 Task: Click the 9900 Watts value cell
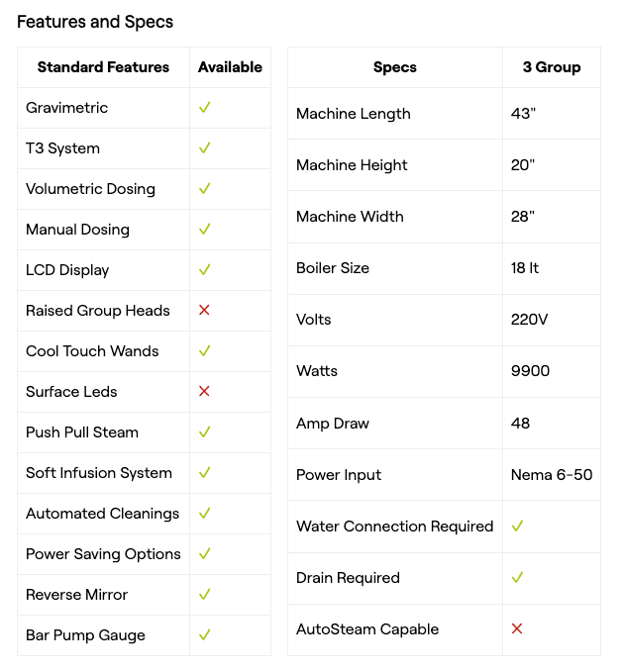[531, 371]
